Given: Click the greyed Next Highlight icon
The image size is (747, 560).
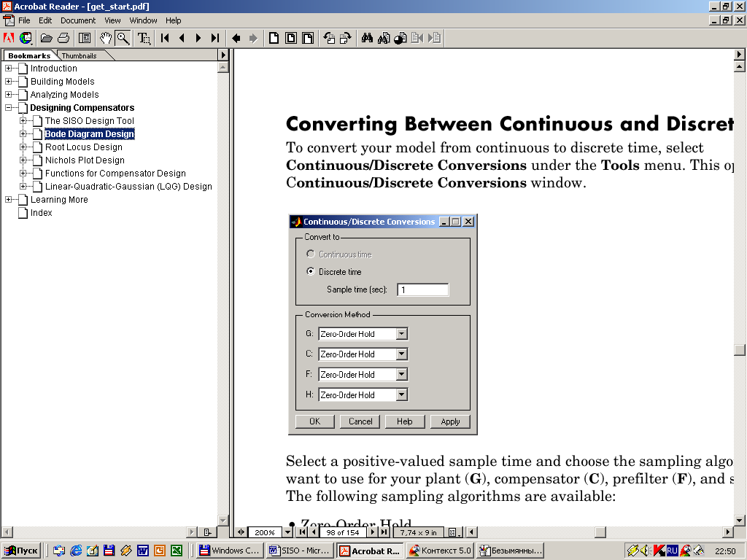Looking at the screenshot, I should pos(435,38).
